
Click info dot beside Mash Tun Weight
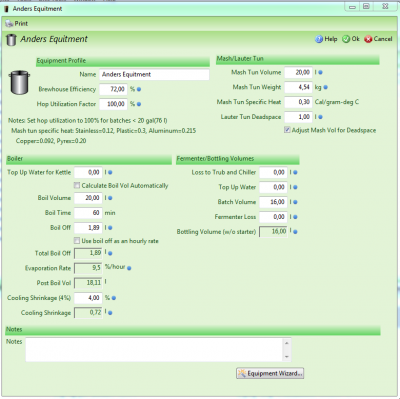(326, 87)
